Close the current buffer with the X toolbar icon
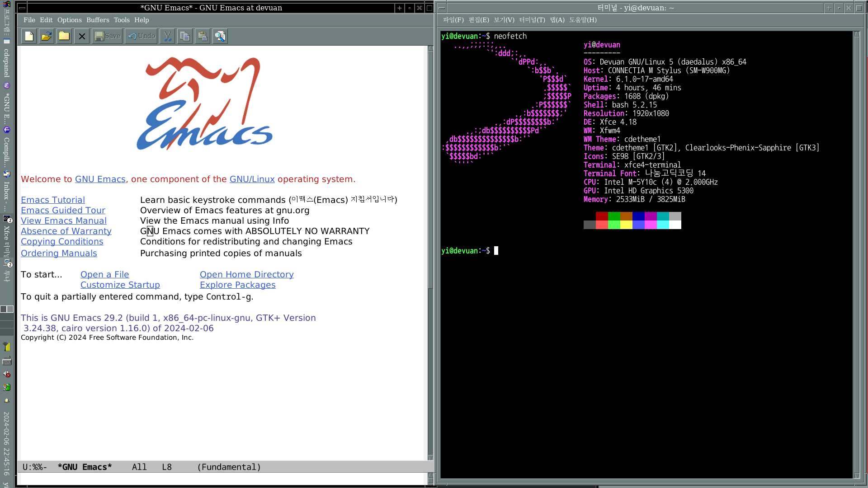Image resolution: width=868 pixels, height=488 pixels. pos(81,36)
